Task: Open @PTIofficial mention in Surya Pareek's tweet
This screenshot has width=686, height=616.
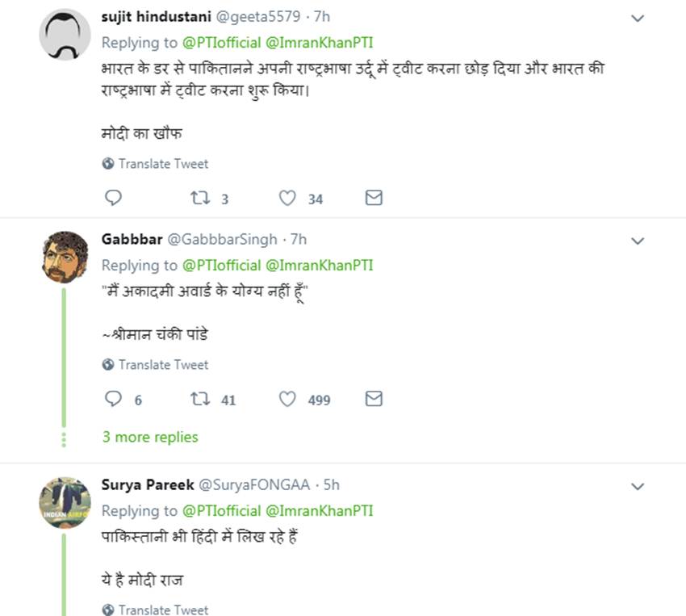Action: point(221,510)
